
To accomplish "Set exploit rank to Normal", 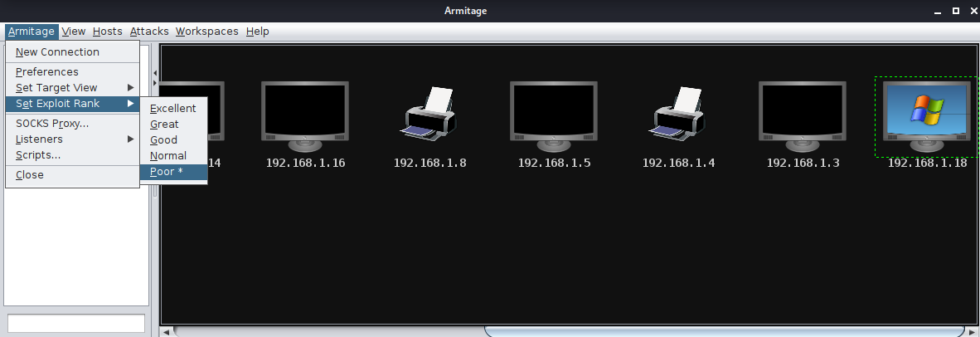I will tap(174, 156).
